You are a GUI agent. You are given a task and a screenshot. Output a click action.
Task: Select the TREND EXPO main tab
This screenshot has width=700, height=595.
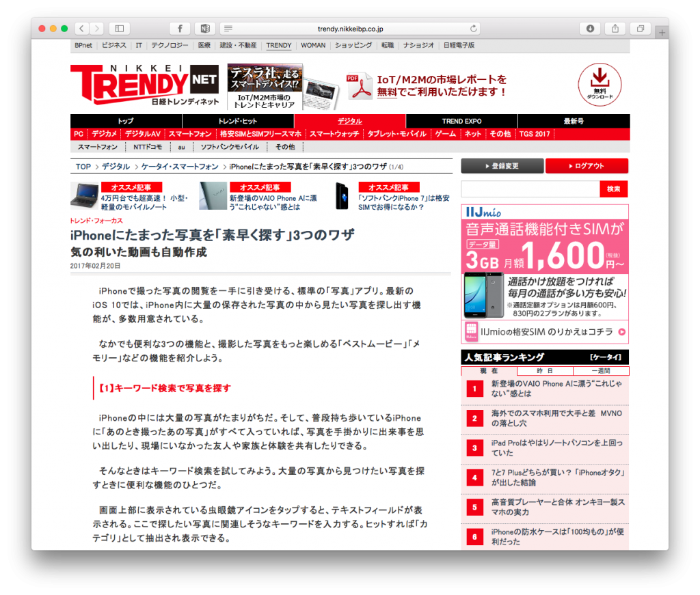pos(461,121)
